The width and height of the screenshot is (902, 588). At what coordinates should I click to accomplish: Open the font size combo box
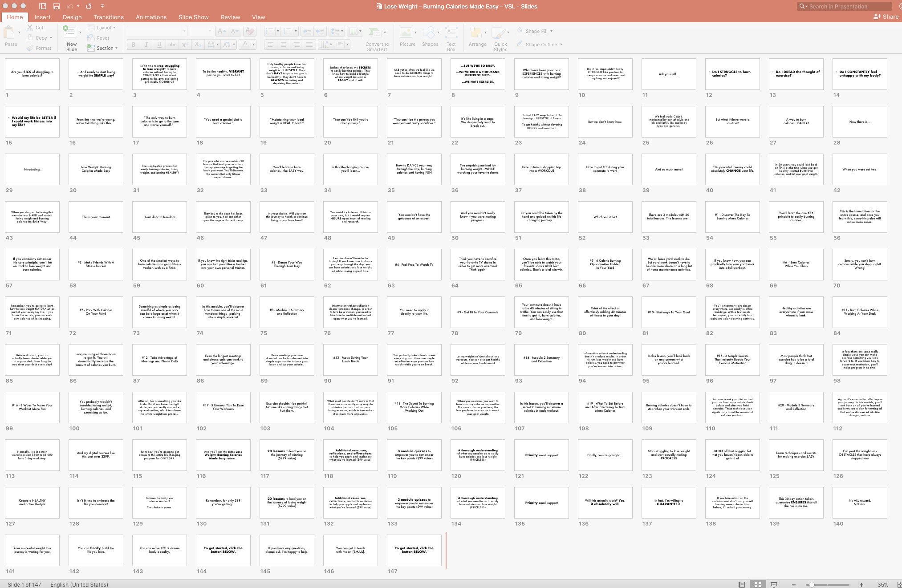[x=200, y=31]
